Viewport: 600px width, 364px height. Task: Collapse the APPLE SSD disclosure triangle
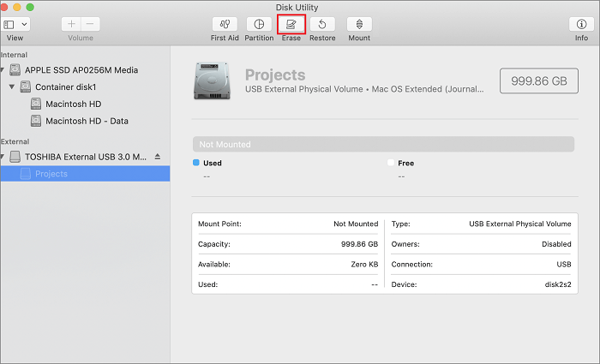(x=3, y=70)
